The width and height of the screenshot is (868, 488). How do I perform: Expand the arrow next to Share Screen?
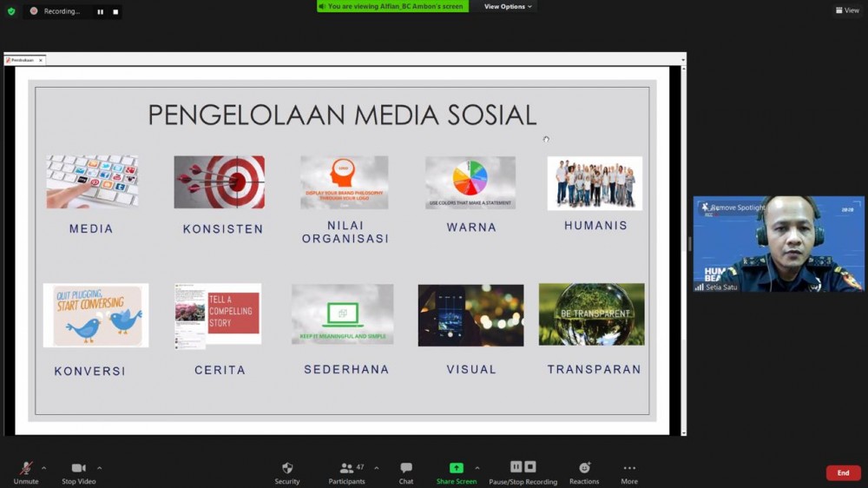click(x=477, y=467)
